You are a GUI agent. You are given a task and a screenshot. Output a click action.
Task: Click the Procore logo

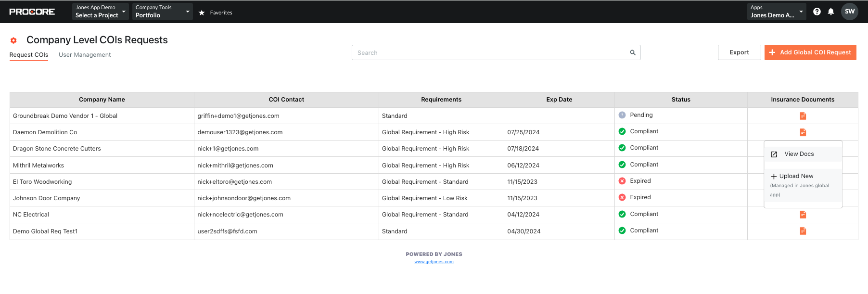[32, 12]
